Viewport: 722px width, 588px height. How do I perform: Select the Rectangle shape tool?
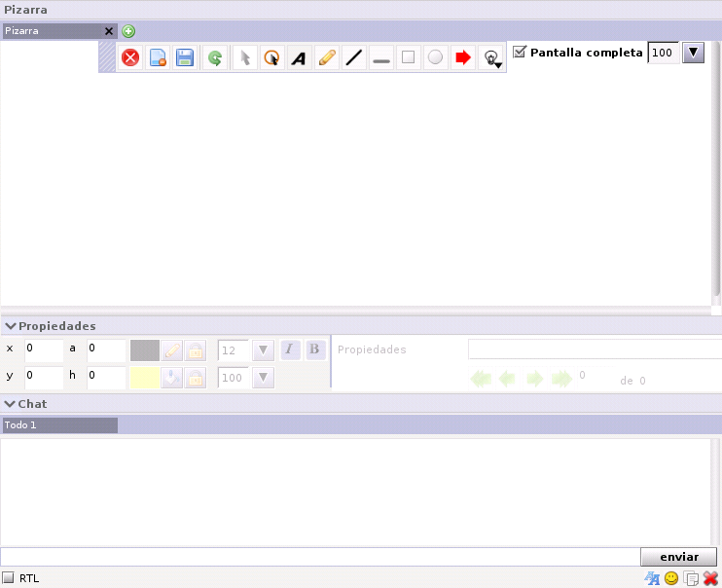(x=409, y=58)
